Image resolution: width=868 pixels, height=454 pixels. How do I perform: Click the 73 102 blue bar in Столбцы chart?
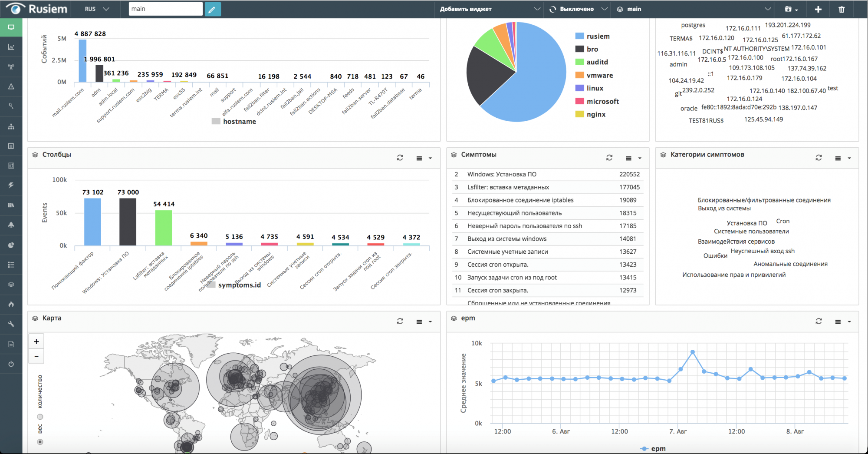pos(92,222)
